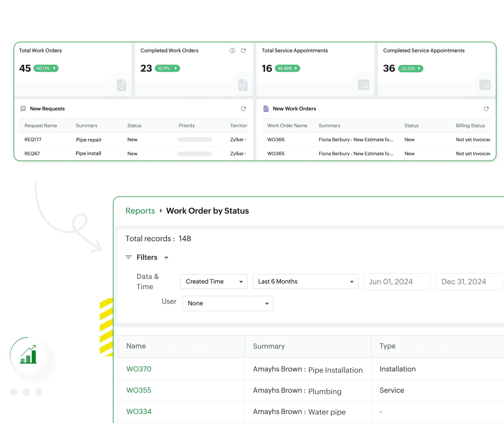Open work order WO334
The height and width of the screenshot is (423, 504).
[139, 412]
